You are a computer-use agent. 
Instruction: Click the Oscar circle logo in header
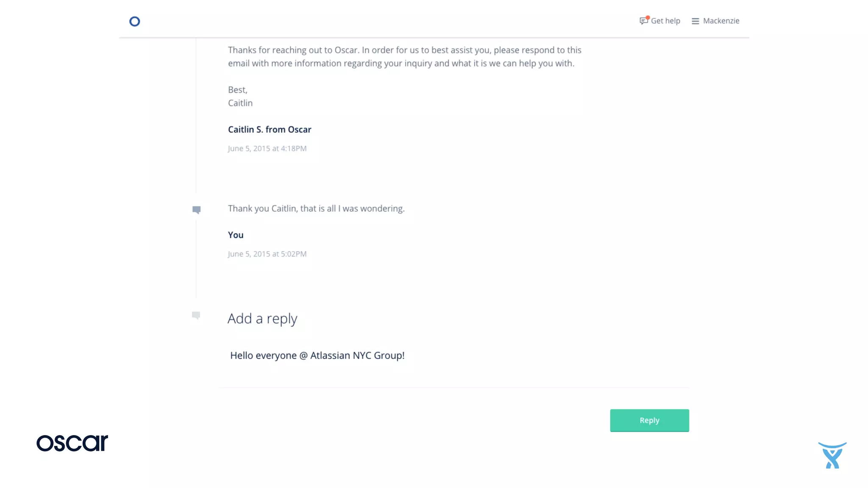pos(135,21)
